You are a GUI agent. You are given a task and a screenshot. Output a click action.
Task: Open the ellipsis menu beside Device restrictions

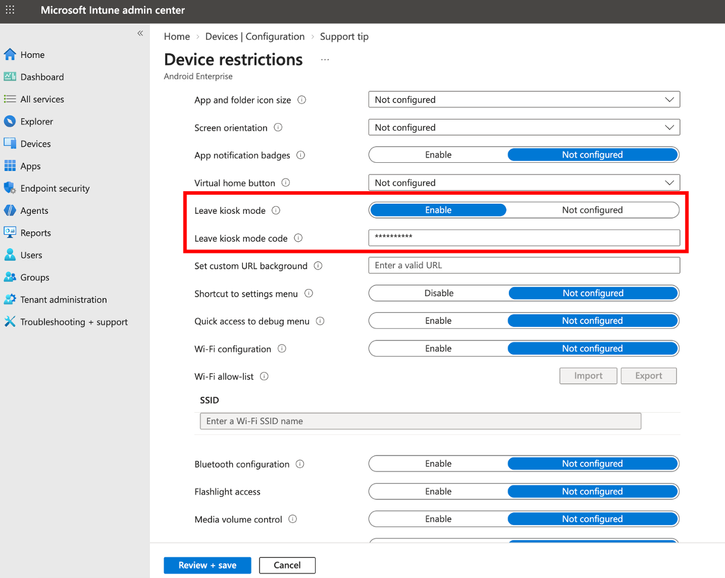325,60
